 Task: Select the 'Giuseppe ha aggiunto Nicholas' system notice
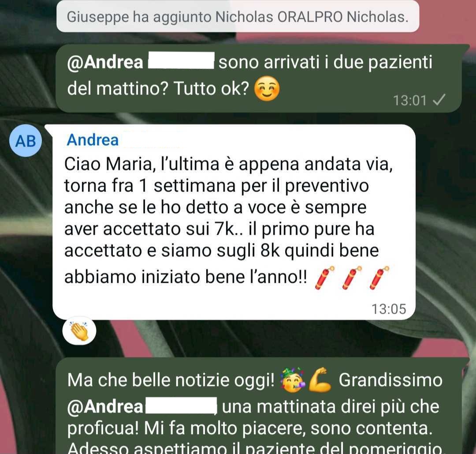click(x=238, y=16)
